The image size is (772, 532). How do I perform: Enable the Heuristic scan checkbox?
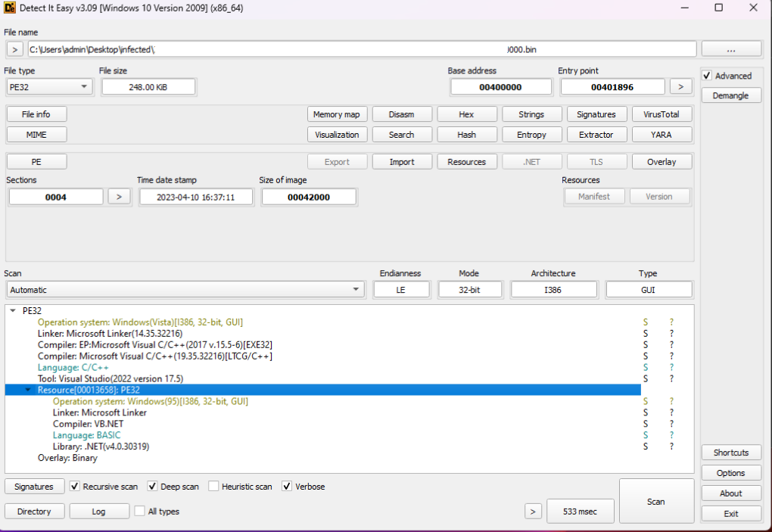pyautogui.click(x=213, y=487)
